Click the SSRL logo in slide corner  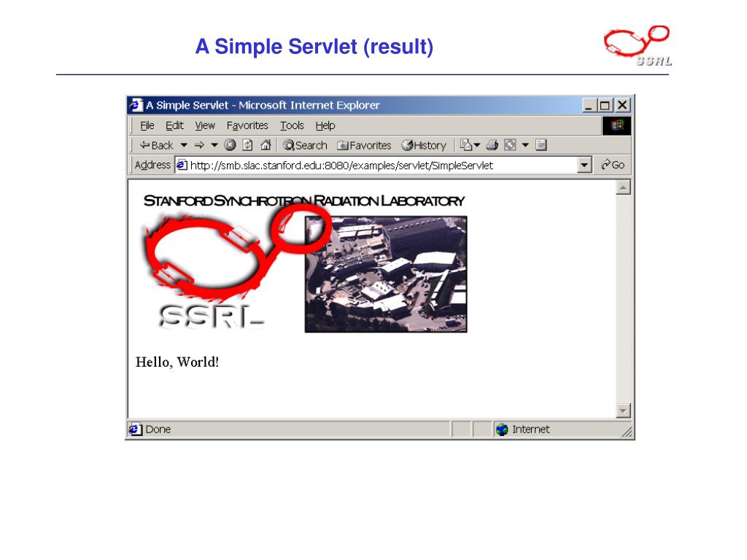[638, 46]
